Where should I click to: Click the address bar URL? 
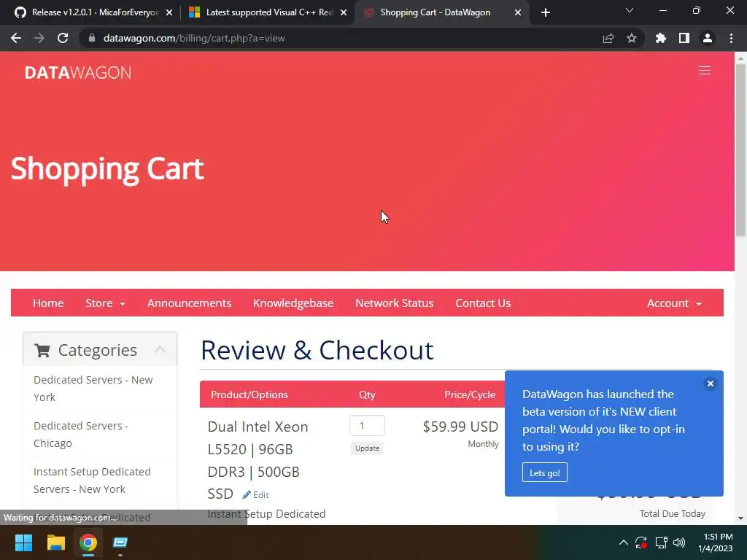coord(194,38)
